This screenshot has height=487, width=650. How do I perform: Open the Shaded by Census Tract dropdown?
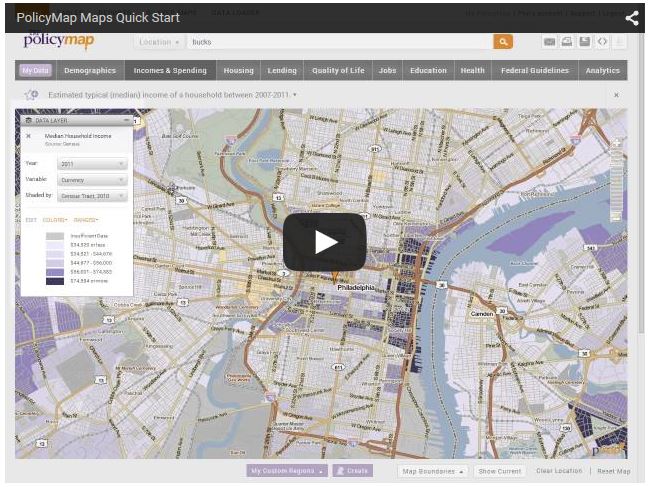pyautogui.click(x=92, y=196)
